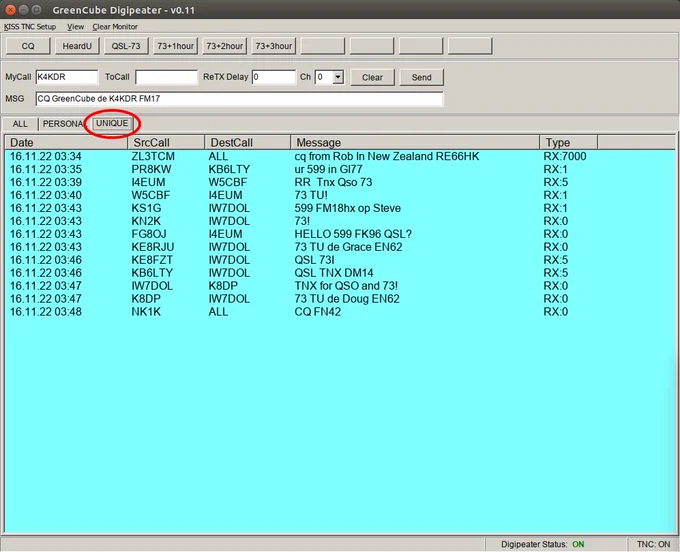Screen dimensions: 680x552
Task: Focus the MyCall input field
Action: coord(67,77)
